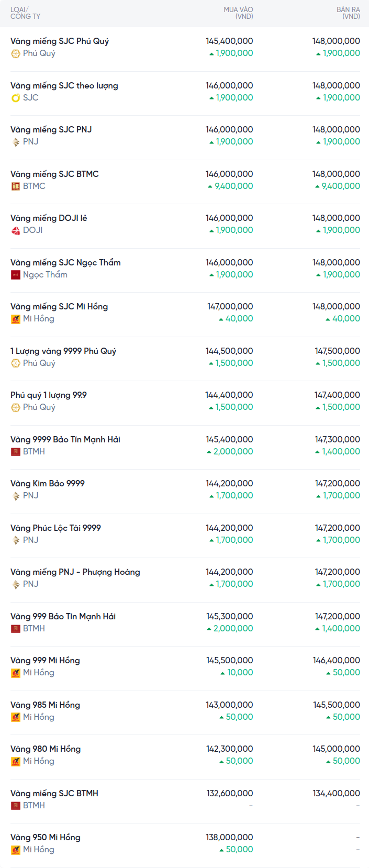Select the Vàng Phúc Lộc Tài 9999 title
369x868 pixels.
(x=55, y=528)
